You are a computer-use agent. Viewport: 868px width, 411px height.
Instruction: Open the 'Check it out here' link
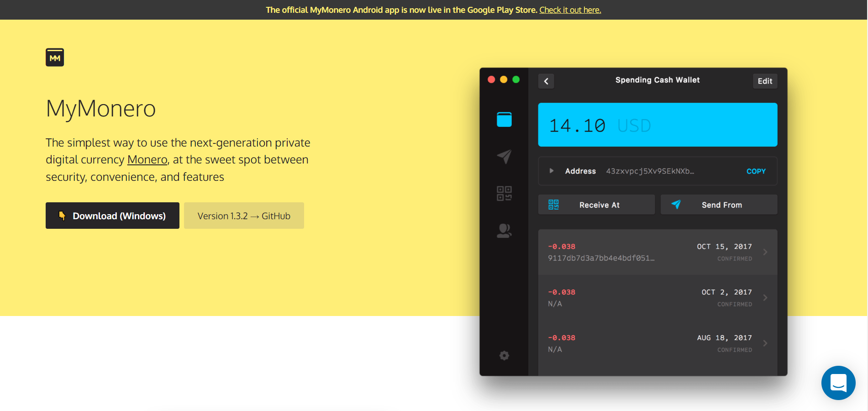(570, 10)
